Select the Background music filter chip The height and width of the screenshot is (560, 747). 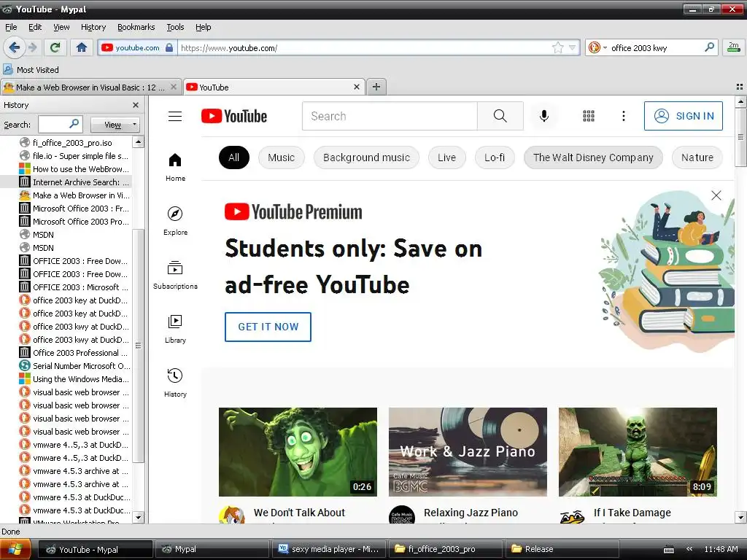[366, 157]
